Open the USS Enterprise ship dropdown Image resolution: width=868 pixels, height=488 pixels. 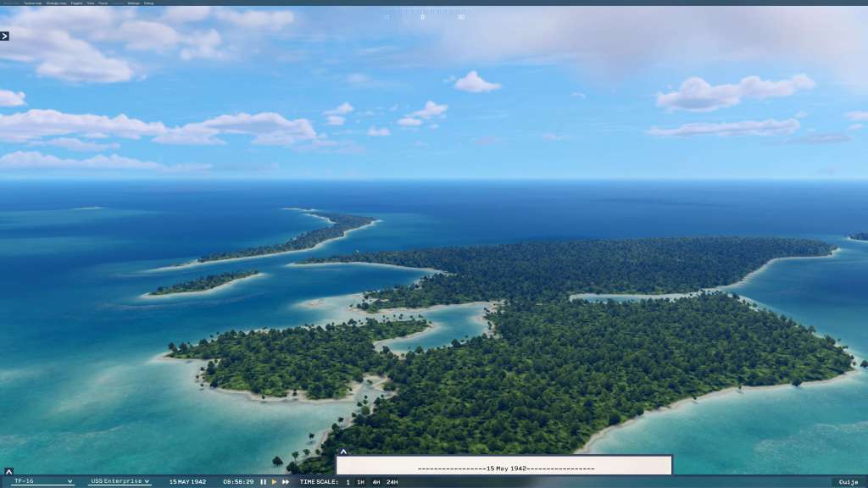120,481
